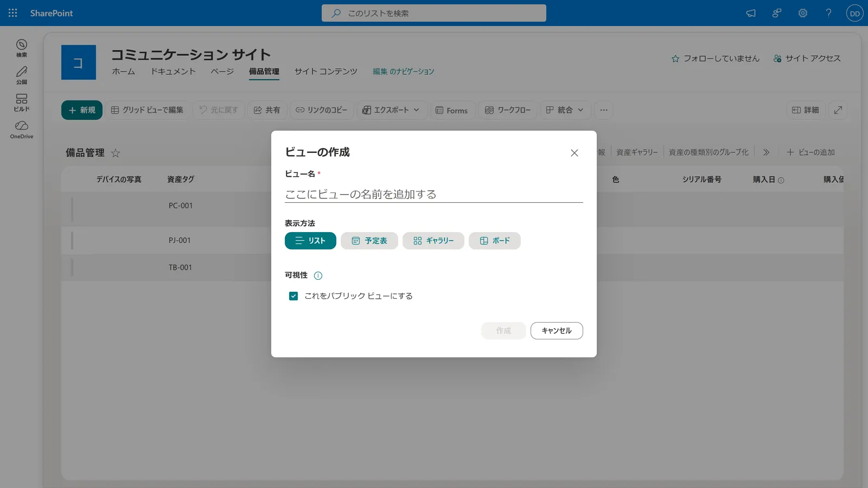
Task: Click the 作成 button
Action: pos(503,331)
